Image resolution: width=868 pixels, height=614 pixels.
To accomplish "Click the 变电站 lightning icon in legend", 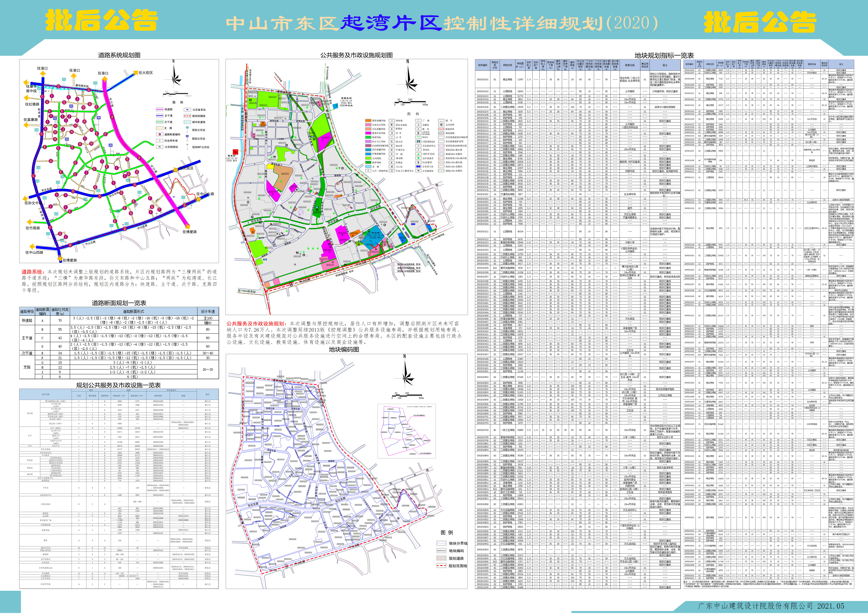I will tap(419, 150).
